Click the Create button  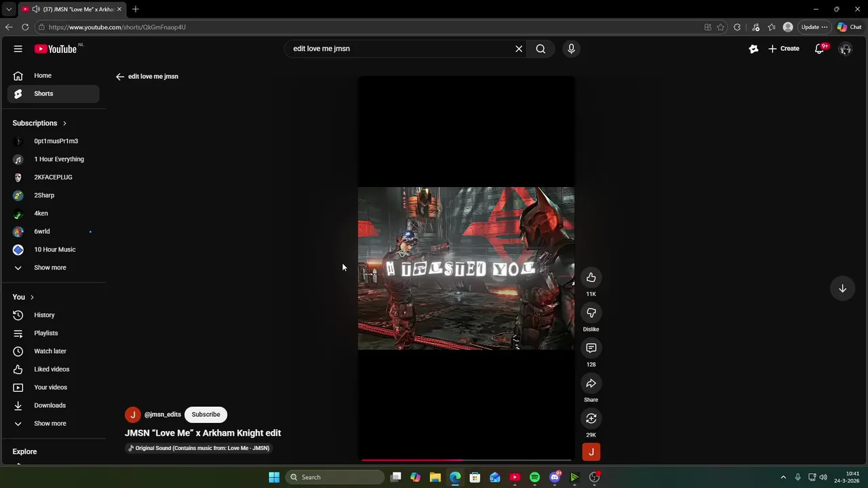[784, 49]
